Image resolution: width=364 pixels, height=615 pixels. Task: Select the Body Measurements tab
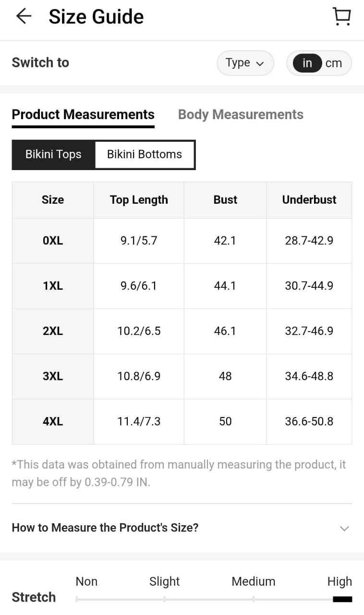point(241,115)
